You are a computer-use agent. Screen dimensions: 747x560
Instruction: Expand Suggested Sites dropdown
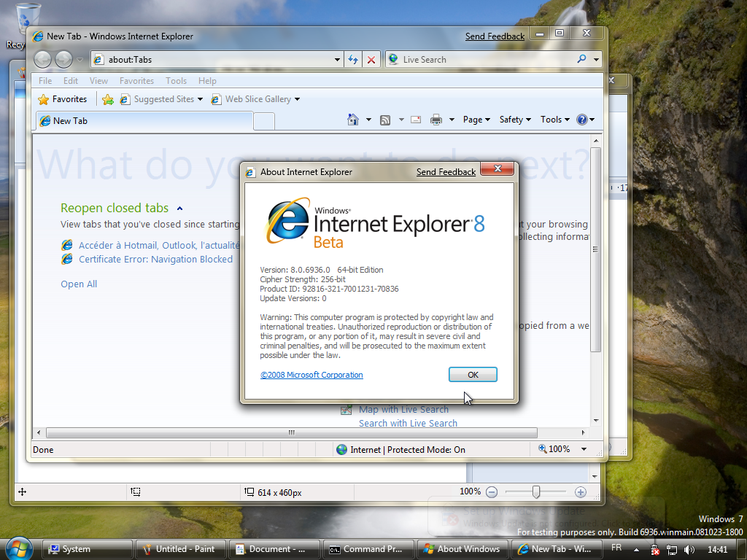(x=200, y=99)
